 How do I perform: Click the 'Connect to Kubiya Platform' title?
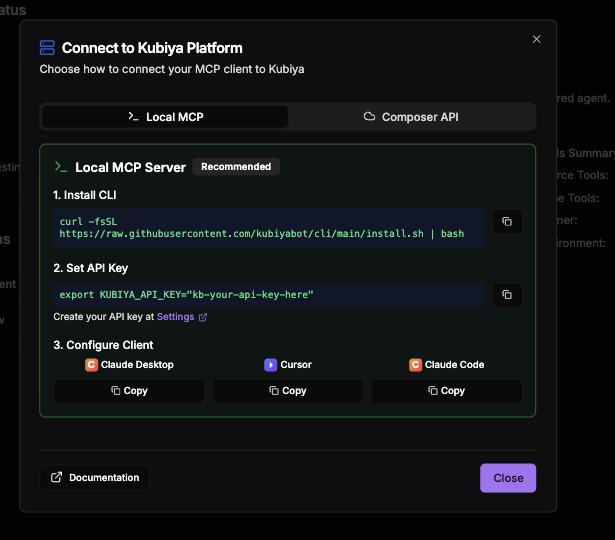click(152, 48)
